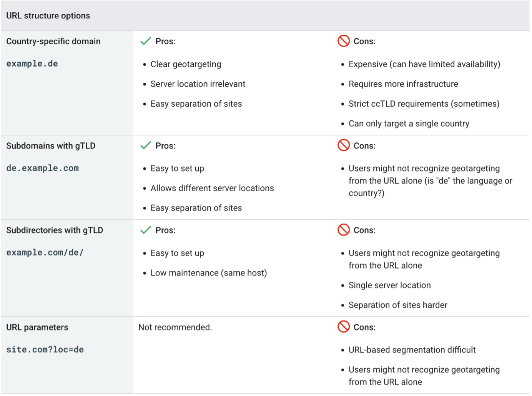Click 'URL-based segmentation difficult' bullet item
The width and height of the screenshot is (532, 396).
click(412, 350)
